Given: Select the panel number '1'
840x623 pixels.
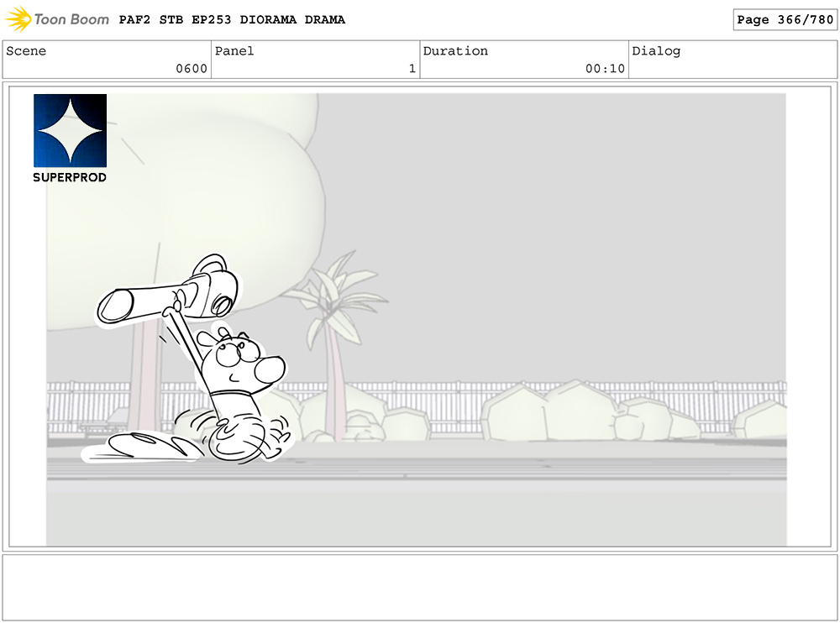Looking at the screenshot, I should [x=412, y=69].
